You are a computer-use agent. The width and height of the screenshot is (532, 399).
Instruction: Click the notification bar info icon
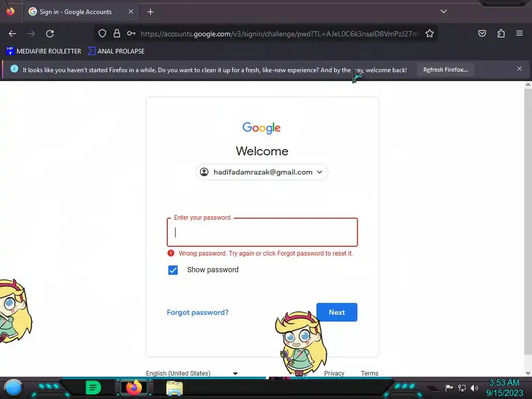pyautogui.click(x=14, y=69)
